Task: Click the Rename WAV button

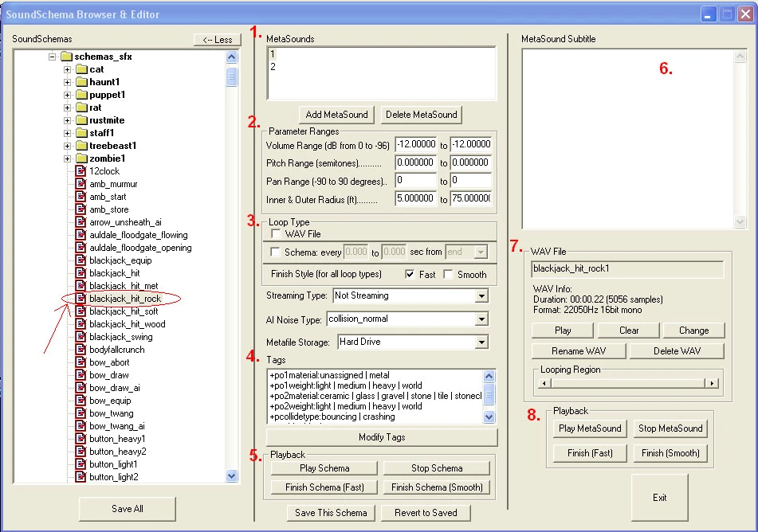Action: pyautogui.click(x=578, y=350)
